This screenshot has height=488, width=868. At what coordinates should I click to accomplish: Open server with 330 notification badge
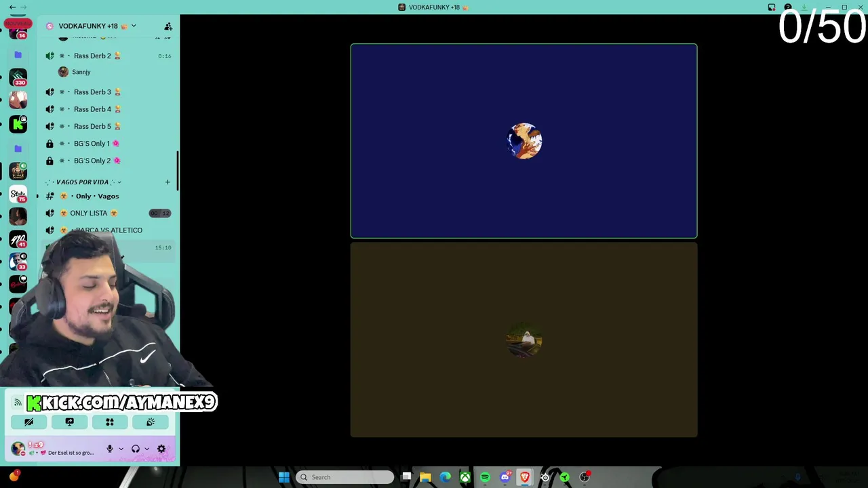[x=18, y=77]
